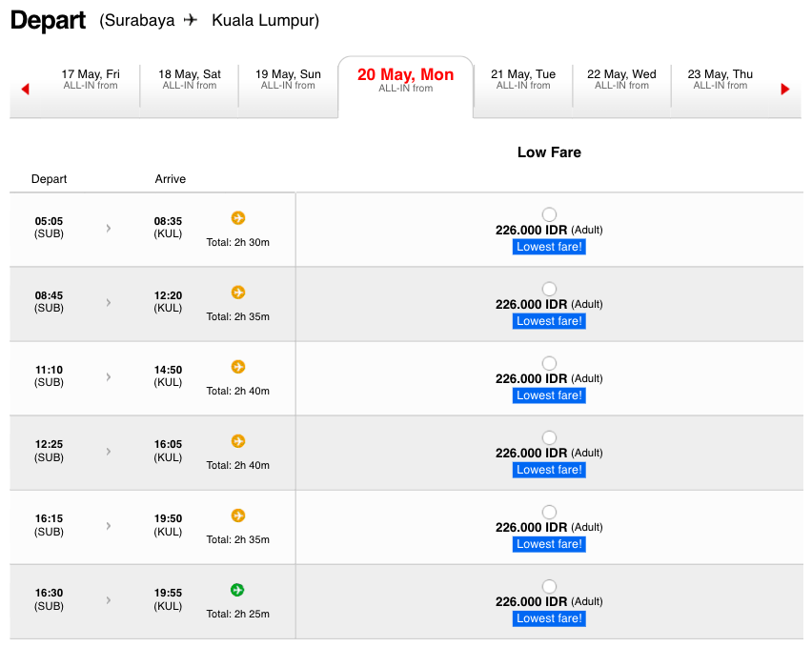
Task: Click the 22 May, Wed date tab
Action: coord(621,79)
